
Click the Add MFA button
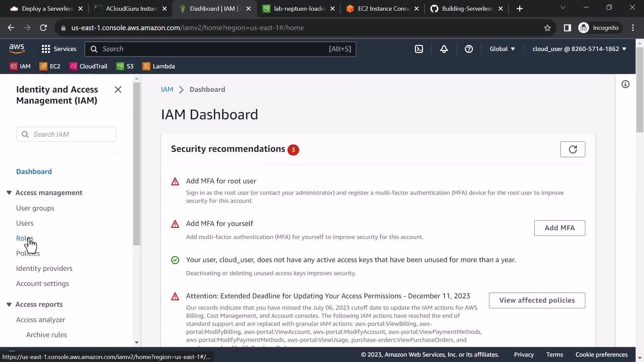pyautogui.click(x=559, y=228)
